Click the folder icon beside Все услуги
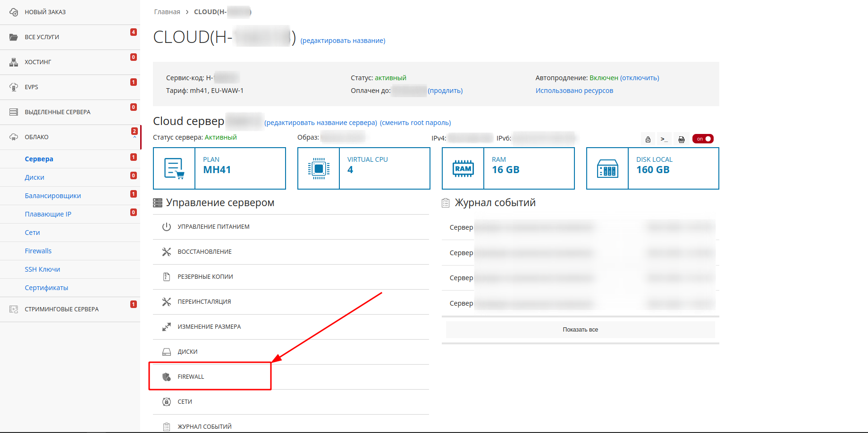This screenshot has height=433, width=868. click(14, 37)
